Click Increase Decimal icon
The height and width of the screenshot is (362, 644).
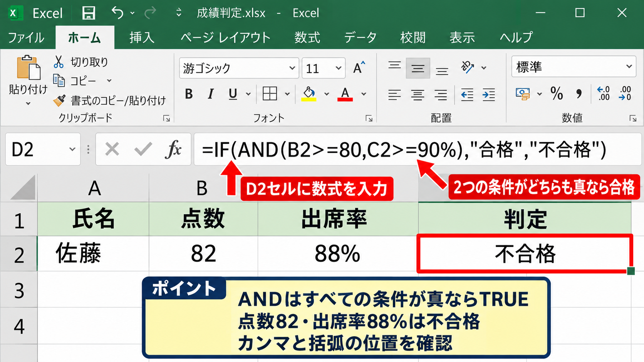[x=604, y=93]
